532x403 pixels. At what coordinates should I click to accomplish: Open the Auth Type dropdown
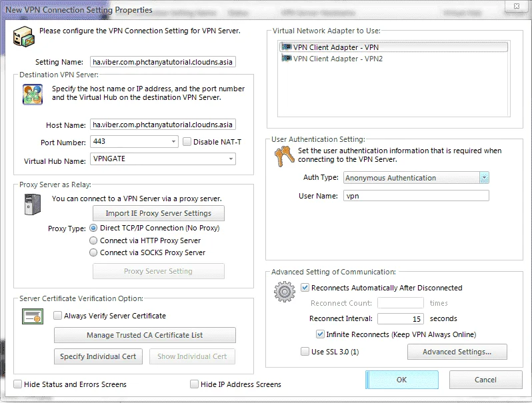484,178
